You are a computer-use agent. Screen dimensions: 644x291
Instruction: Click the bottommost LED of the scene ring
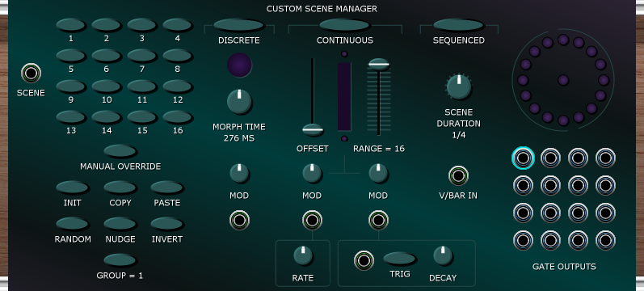pyautogui.click(x=563, y=120)
